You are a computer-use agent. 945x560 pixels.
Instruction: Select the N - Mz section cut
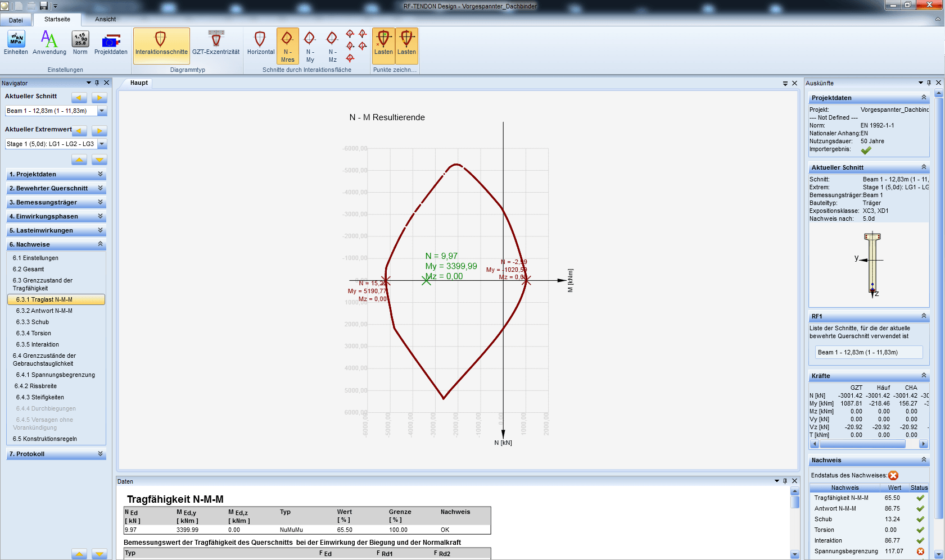coord(333,46)
